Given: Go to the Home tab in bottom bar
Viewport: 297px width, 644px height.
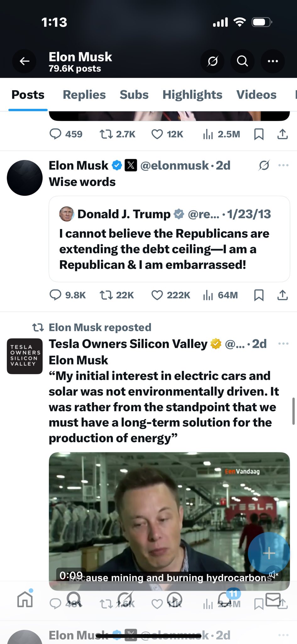Looking at the screenshot, I should [x=25, y=599].
